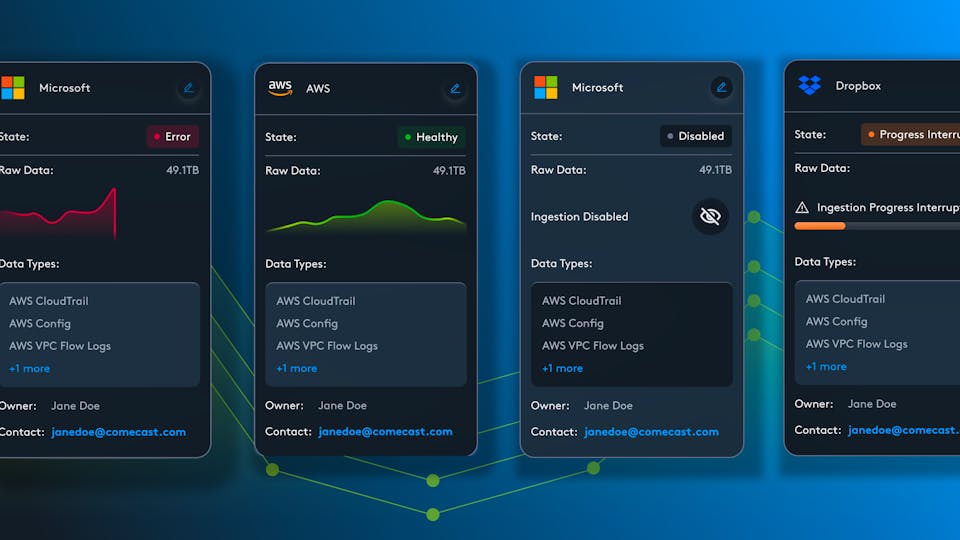Show '+1 more' data types on Dropbox card
The width and height of the screenshot is (960, 540).
click(x=826, y=366)
